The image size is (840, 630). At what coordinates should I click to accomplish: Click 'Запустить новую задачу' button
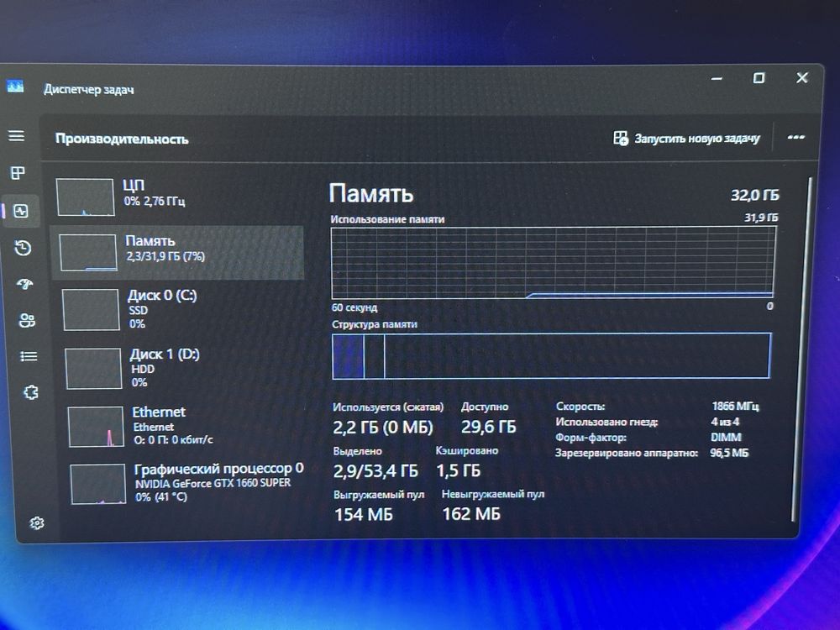point(686,139)
